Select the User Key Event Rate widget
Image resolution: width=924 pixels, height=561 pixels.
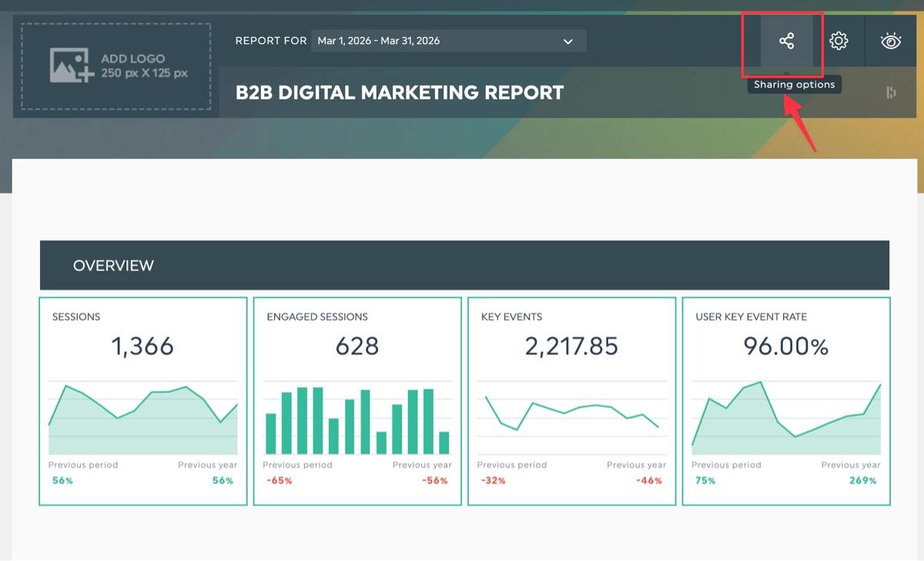click(x=786, y=401)
